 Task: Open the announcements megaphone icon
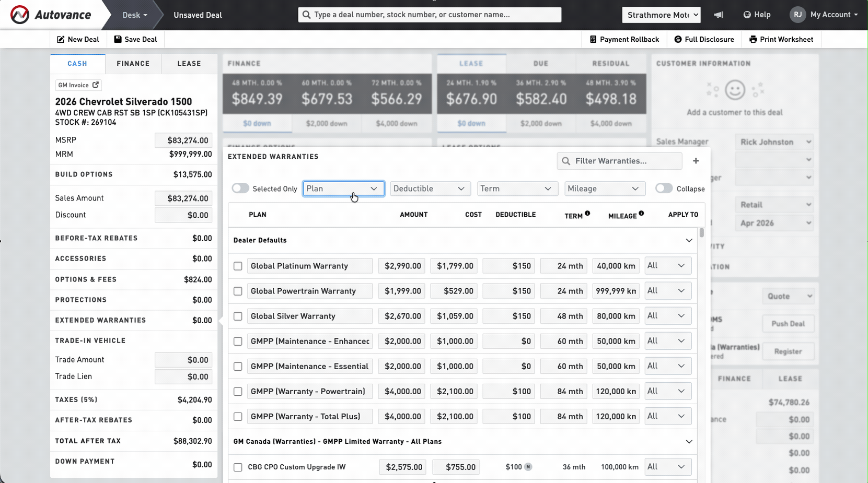pos(719,15)
